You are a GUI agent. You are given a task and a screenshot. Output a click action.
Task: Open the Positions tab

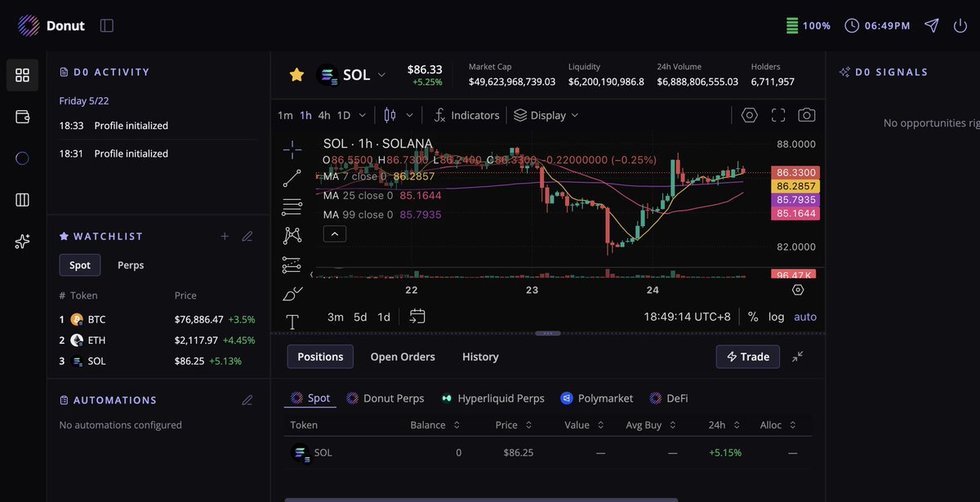[x=320, y=357]
